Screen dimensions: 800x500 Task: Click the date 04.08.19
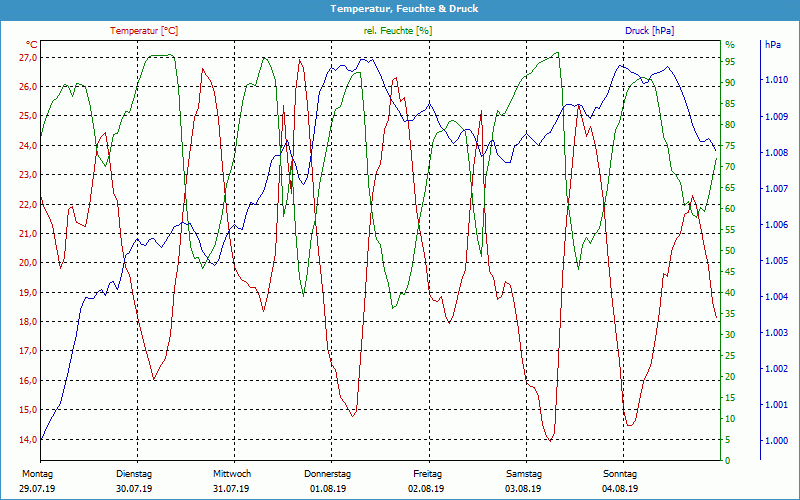click(620, 489)
